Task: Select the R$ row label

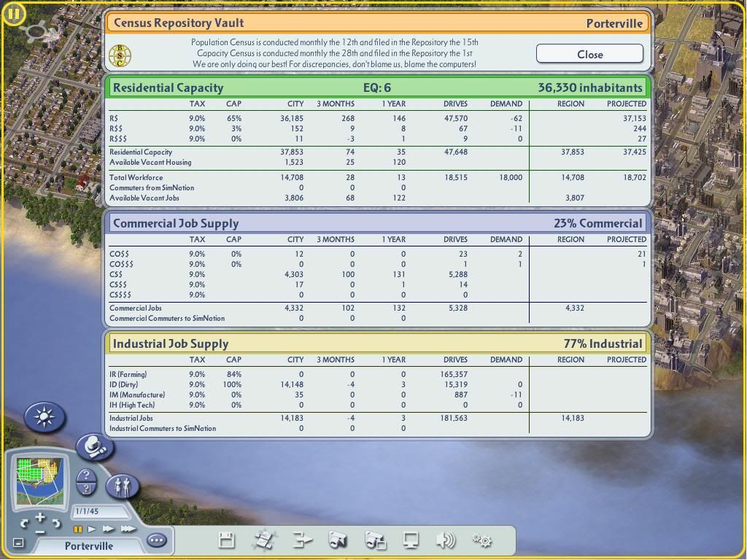Action: 114,118
